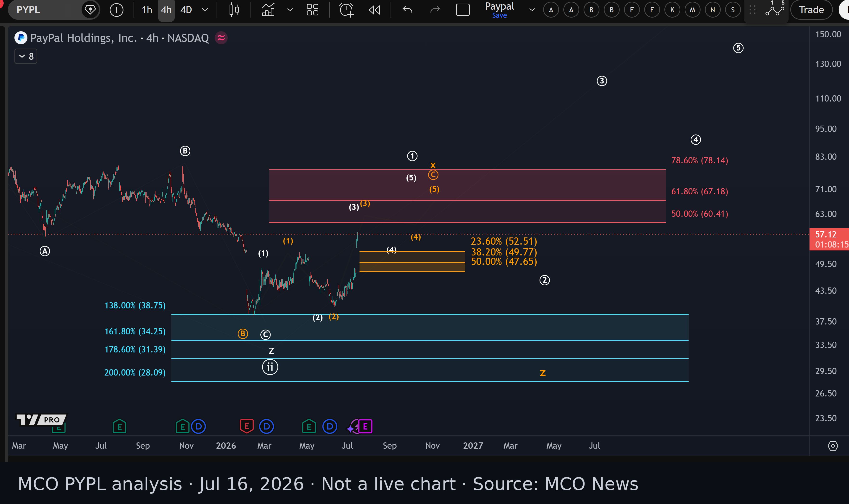The image size is (849, 504).
Task: Select the orange z wave label
Action: (x=543, y=373)
